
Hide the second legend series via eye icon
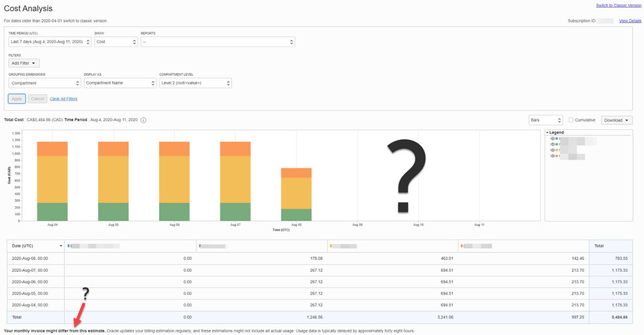(553, 144)
